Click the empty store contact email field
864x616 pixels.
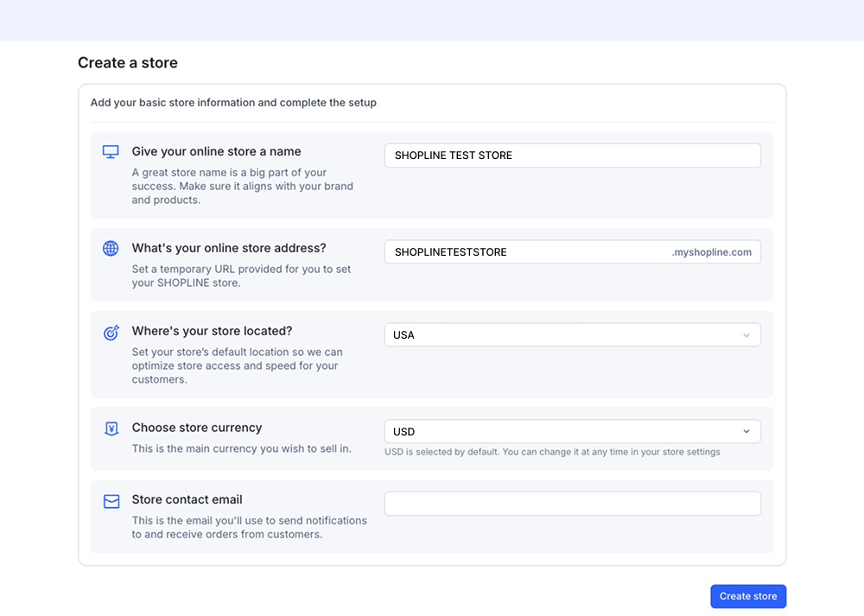[572, 504]
